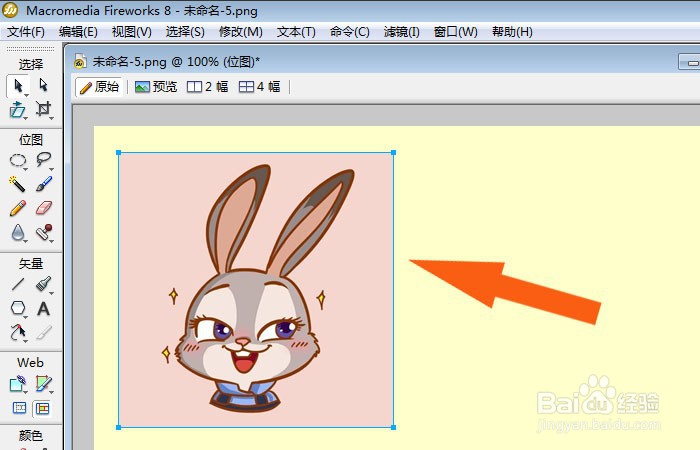The height and width of the screenshot is (450, 700).
Task: Click the rabbit bitmap image on canvas
Action: 256,290
